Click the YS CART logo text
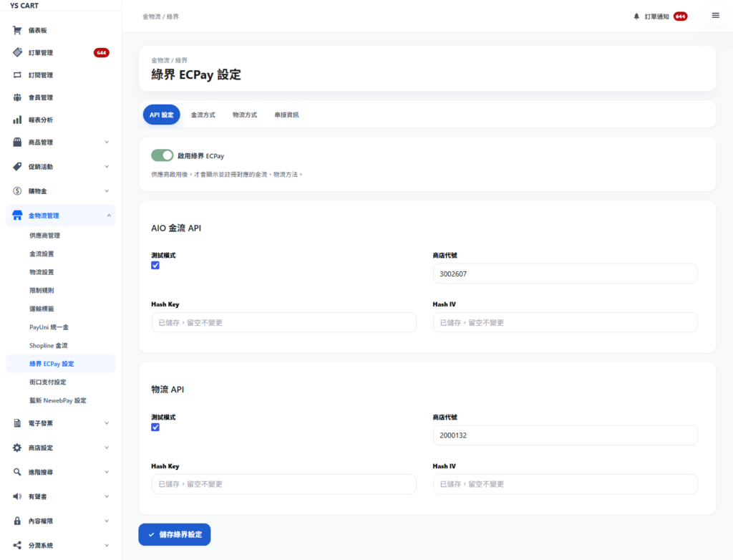The width and height of the screenshot is (733, 560). pyautogui.click(x=24, y=6)
